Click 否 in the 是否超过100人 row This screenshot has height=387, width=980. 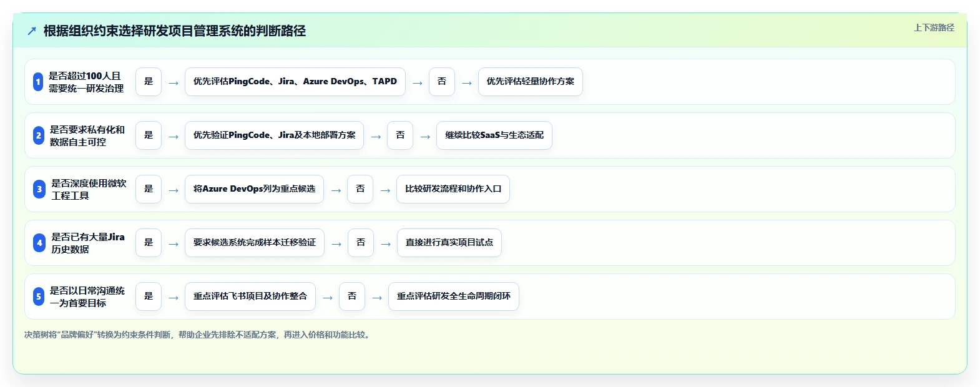pos(442,82)
